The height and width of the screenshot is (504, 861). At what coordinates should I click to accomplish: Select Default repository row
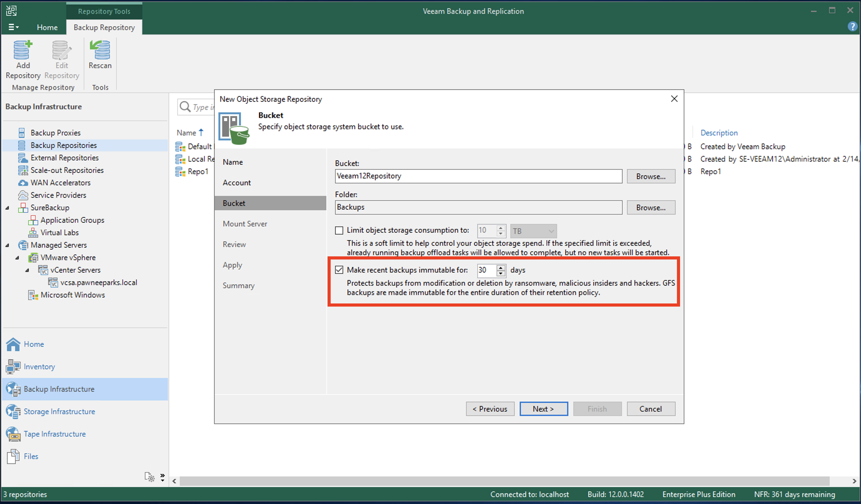[200, 146]
